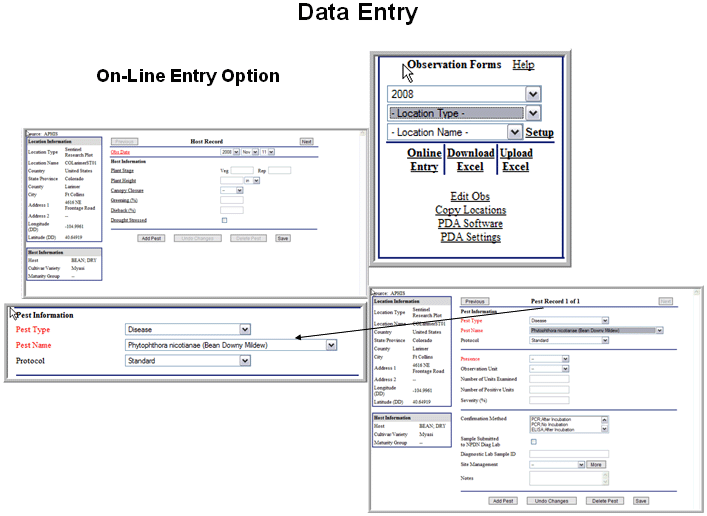Select the Online Entry option
Screen dimensions: 707x516
point(424,160)
